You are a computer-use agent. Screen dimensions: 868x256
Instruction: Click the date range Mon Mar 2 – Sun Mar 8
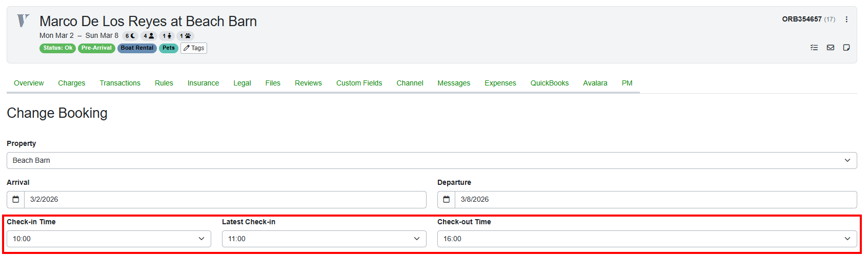point(79,36)
